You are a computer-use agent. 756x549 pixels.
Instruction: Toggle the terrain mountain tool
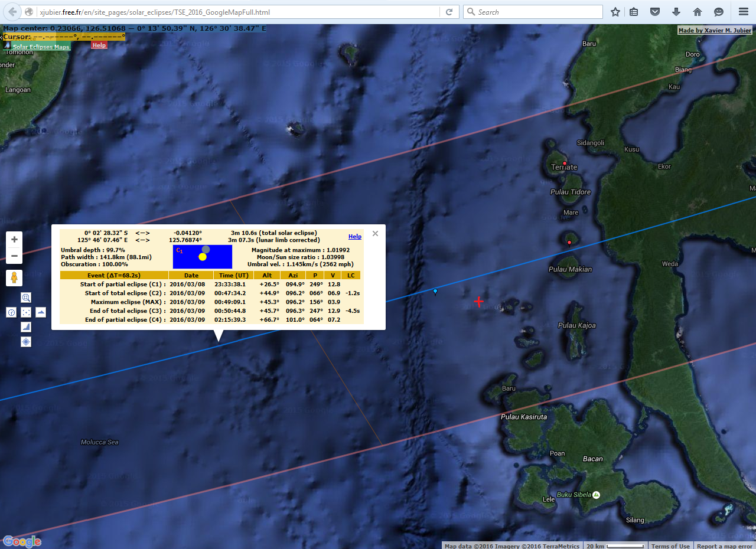(x=41, y=312)
